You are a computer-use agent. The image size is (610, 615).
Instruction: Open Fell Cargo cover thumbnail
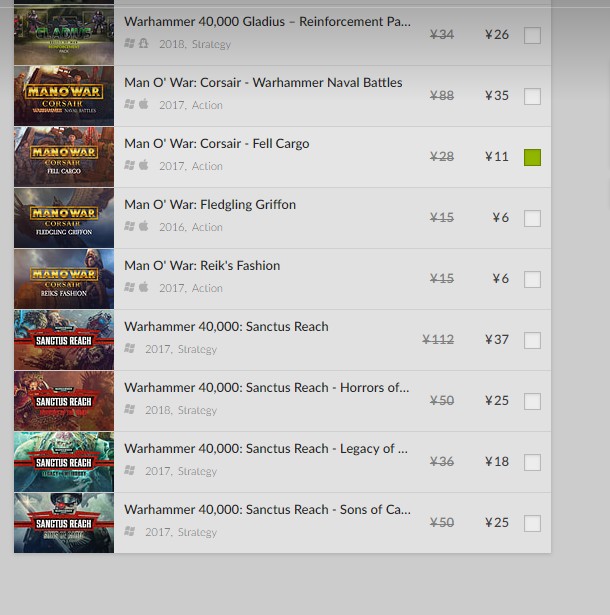point(64,157)
